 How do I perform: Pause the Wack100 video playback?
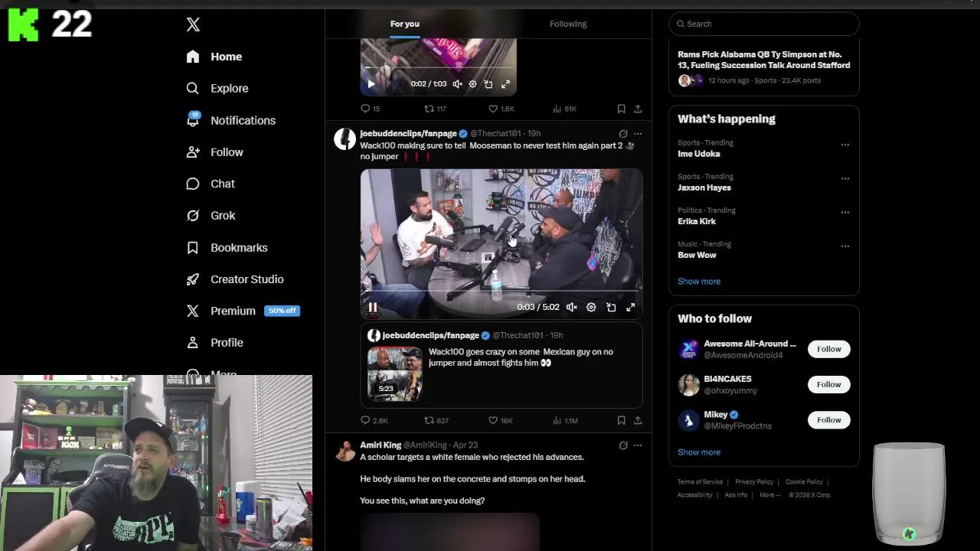coord(373,307)
